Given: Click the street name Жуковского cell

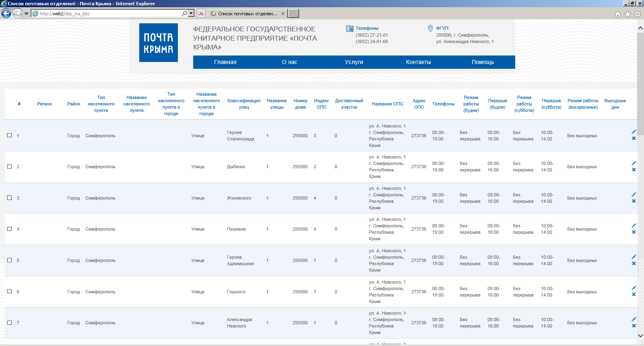Looking at the screenshot, I should (239, 198).
